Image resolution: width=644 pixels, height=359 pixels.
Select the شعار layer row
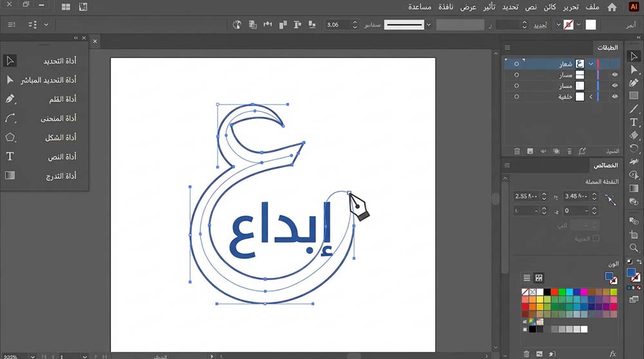coord(562,64)
